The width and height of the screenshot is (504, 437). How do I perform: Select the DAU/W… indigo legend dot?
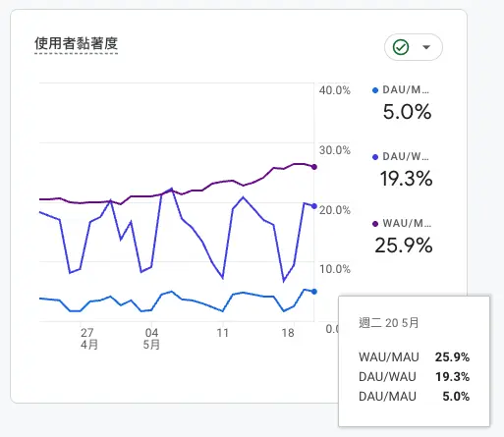[375, 157]
